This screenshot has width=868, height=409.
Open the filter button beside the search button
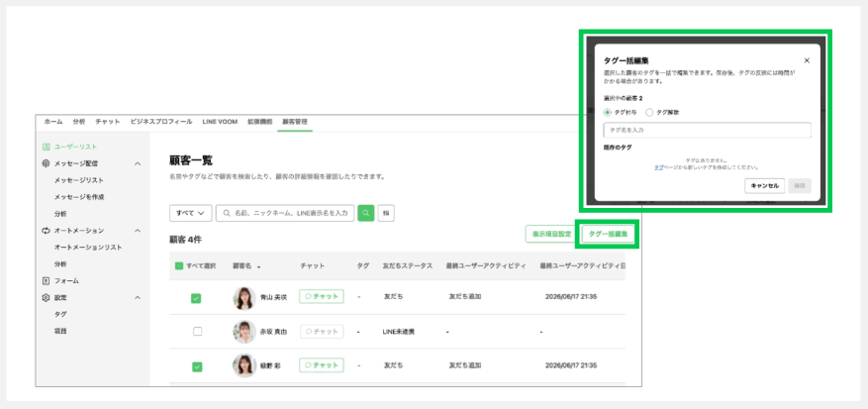tap(386, 213)
